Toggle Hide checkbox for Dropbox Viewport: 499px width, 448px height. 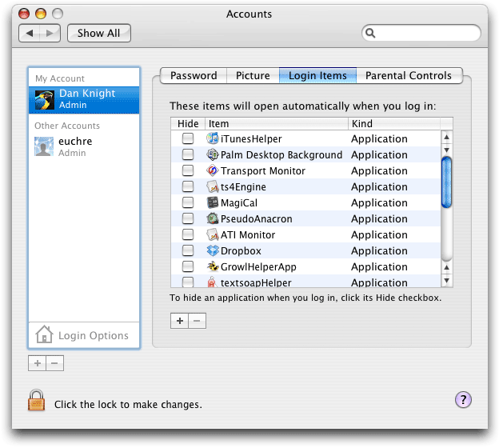click(x=188, y=250)
